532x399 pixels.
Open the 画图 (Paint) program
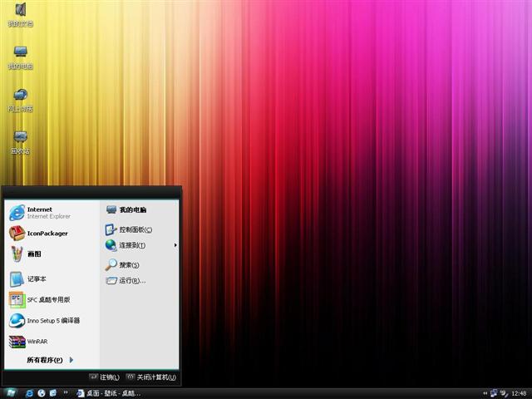point(33,254)
